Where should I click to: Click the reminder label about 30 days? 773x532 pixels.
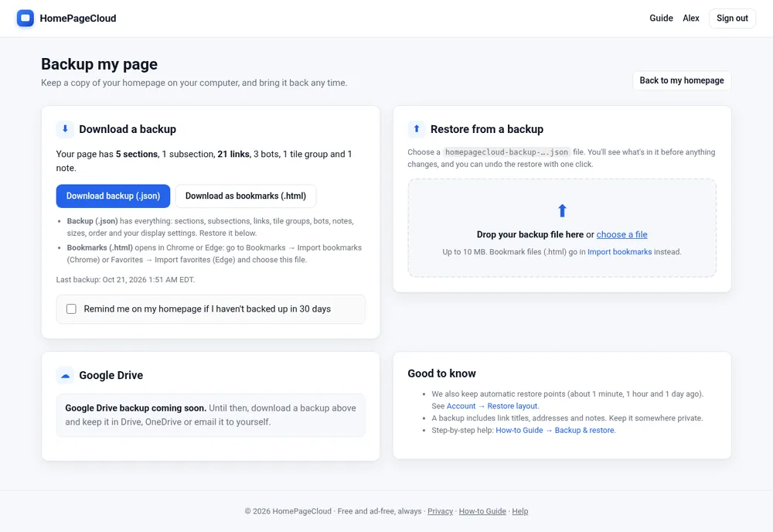[x=207, y=309]
